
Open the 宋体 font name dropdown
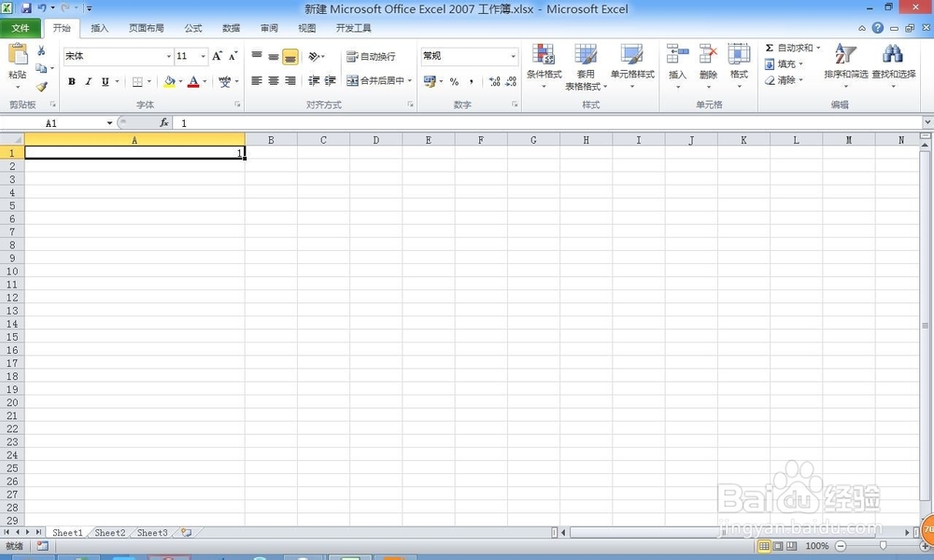tap(168, 56)
